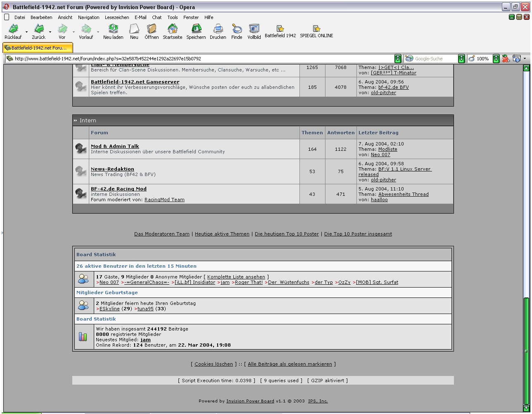Open Das Moderatoren Team link
The height and width of the screenshot is (414, 532).
pyautogui.click(x=162, y=234)
